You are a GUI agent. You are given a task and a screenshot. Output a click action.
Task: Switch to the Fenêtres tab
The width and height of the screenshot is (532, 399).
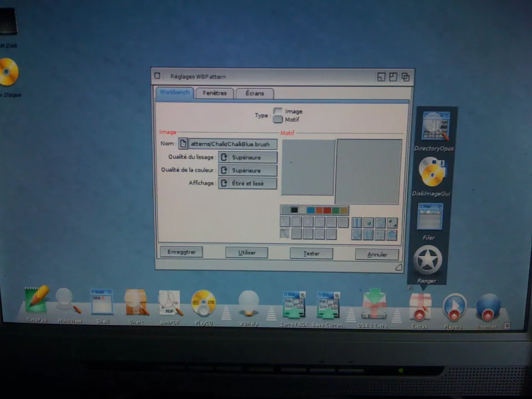214,94
